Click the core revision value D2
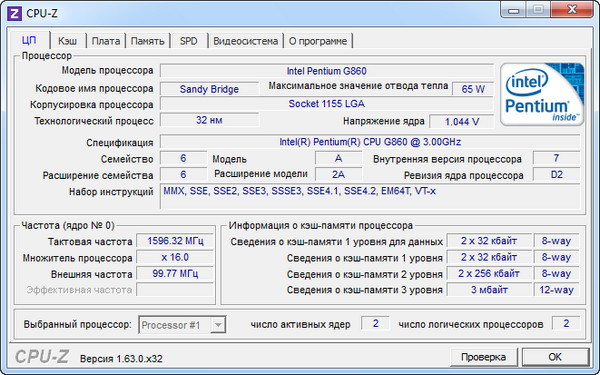The height and width of the screenshot is (375, 600). click(556, 174)
